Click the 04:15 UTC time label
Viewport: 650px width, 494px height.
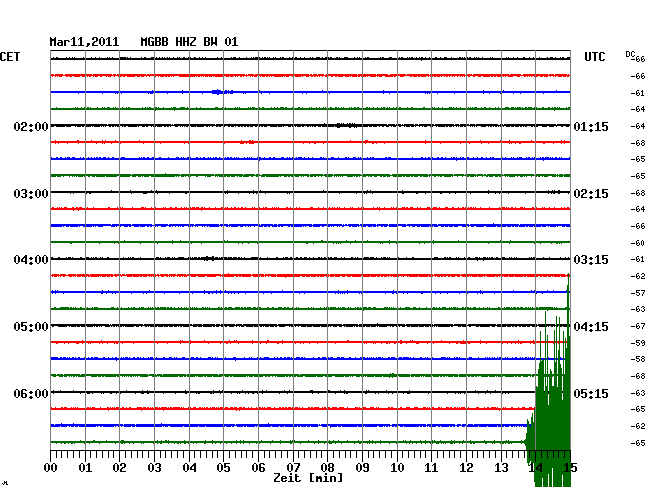[591, 327]
